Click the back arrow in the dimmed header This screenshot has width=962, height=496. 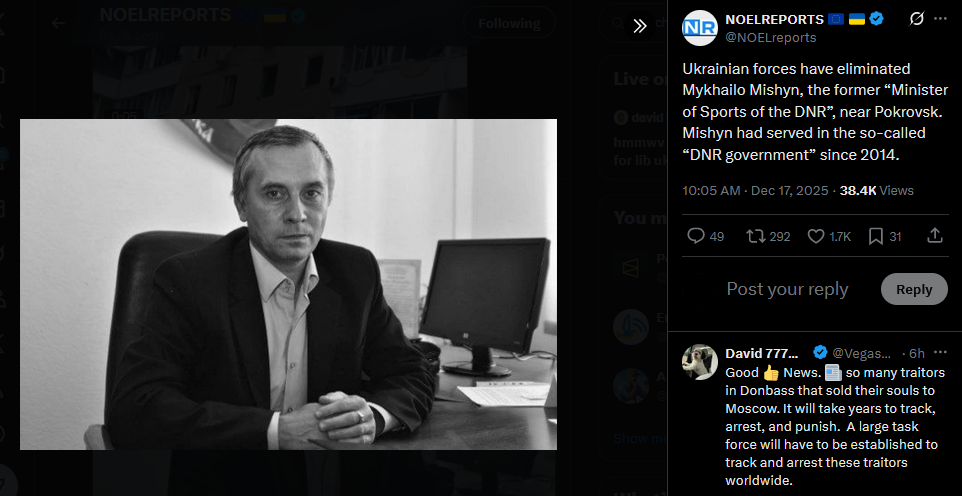coord(58,23)
